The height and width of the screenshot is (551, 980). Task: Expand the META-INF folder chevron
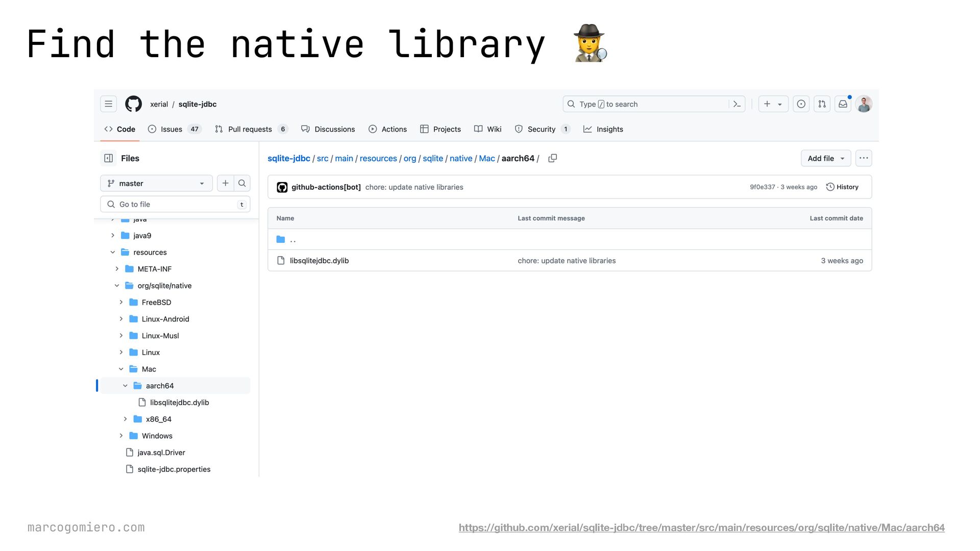(117, 269)
